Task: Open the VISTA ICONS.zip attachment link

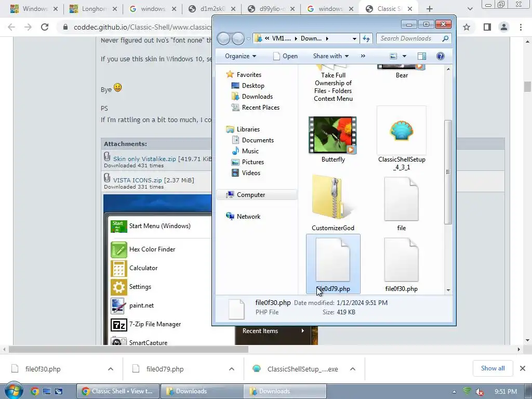Action: click(137, 180)
